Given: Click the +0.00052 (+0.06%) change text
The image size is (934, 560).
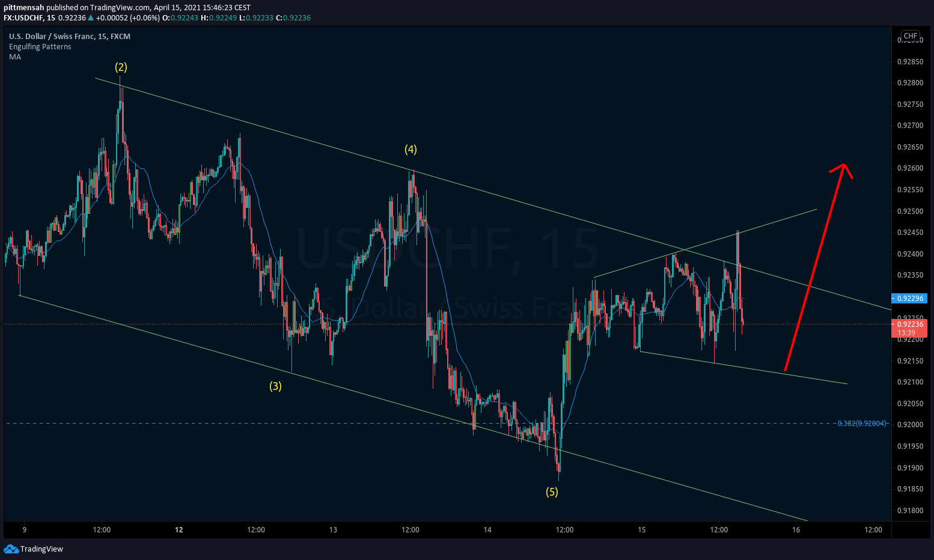Looking at the screenshot, I should click(x=128, y=18).
